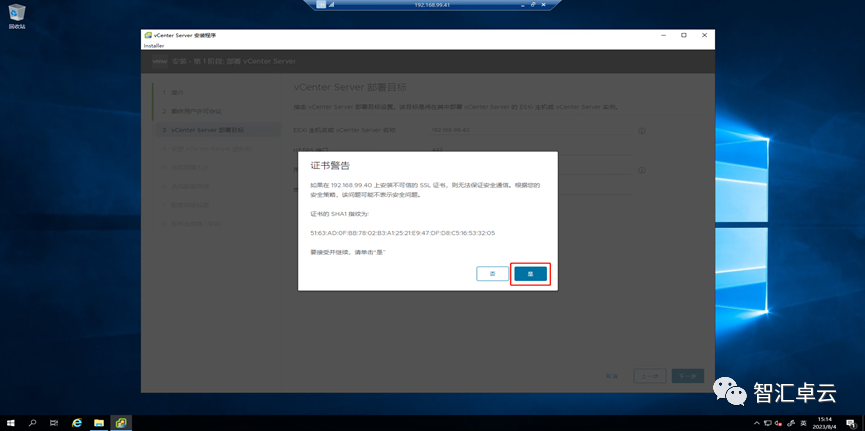Click the vmw logo in installer header
Viewport: 865px width, 431px height.
pyautogui.click(x=160, y=61)
